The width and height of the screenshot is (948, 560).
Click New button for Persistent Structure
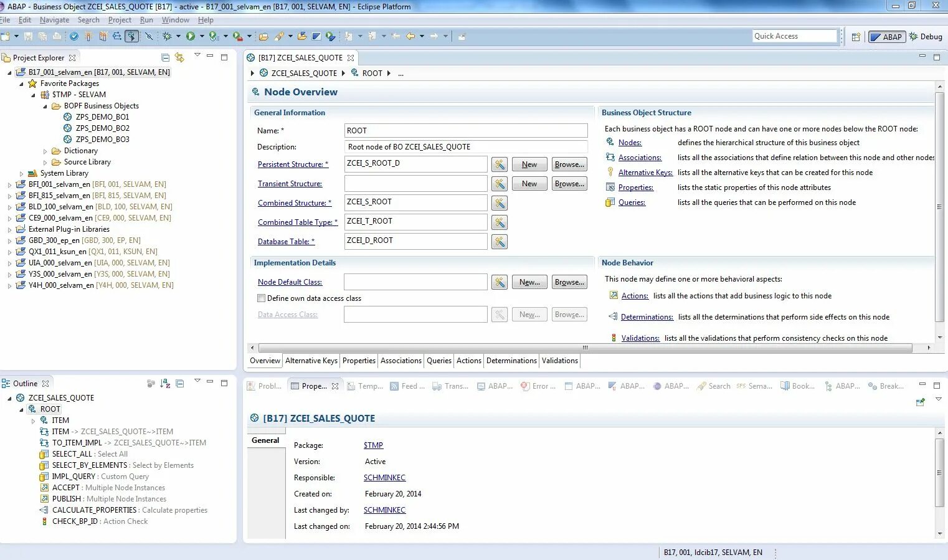tap(529, 164)
